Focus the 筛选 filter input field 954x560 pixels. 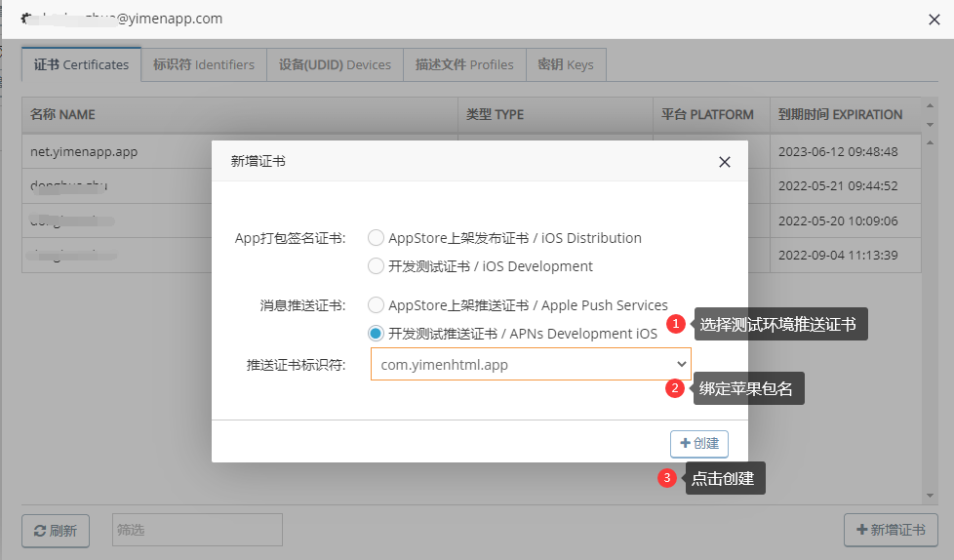197,530
